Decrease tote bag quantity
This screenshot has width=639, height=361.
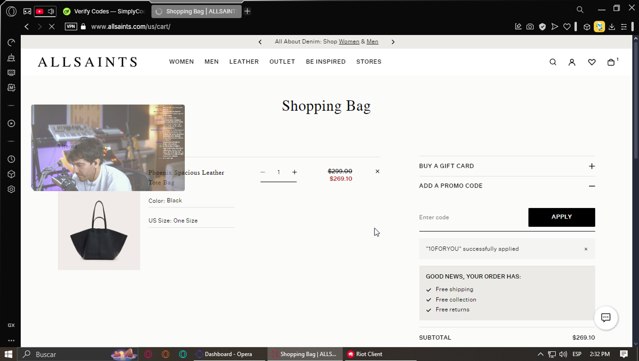pos(263,172)
